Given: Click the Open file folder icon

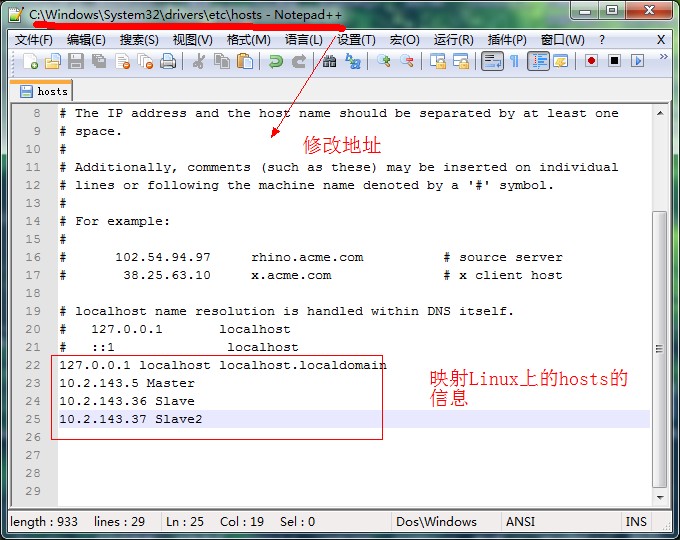Looking at the screenshot, I should tap(53, 61).
